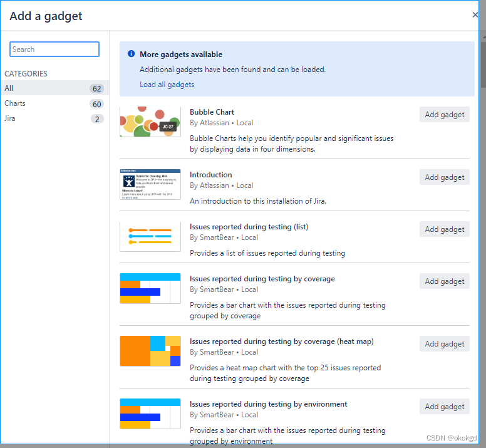Select the Charts category
This screenshot has height=448, width=486.
[x=54, y=103]
